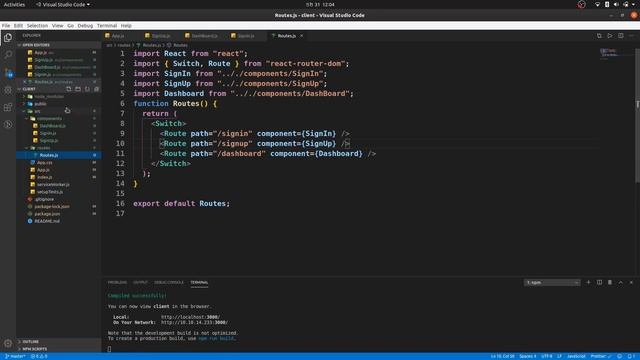Collapse the src folder
Screen dimensions: 640x360
pyautogui.click(x=37, y=111)
